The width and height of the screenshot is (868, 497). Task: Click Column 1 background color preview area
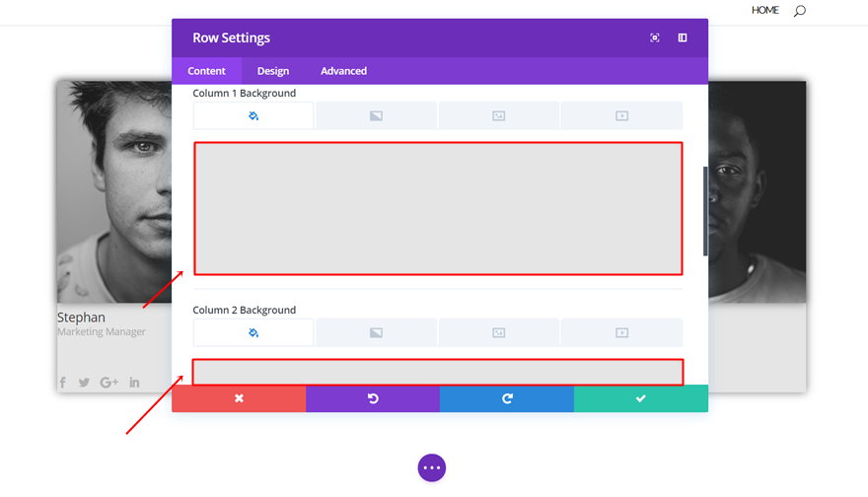click(x=438, y=208)
